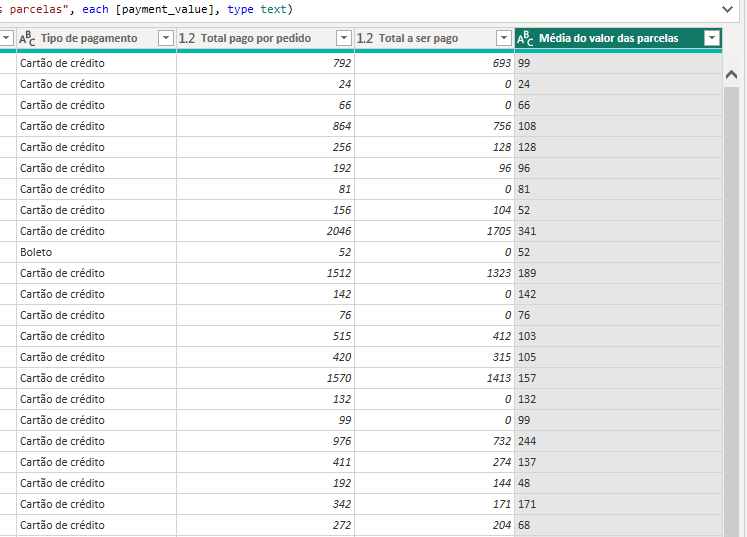This screenshot has height=537, width=747.
Task: Select the cell with value 412
Action: tap(434, 336)
